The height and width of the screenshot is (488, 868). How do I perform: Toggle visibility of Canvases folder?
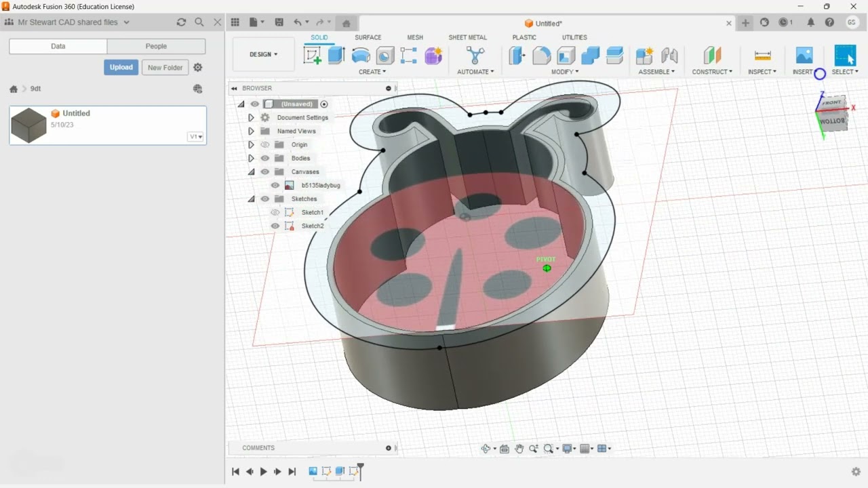[x=265, y=171]
